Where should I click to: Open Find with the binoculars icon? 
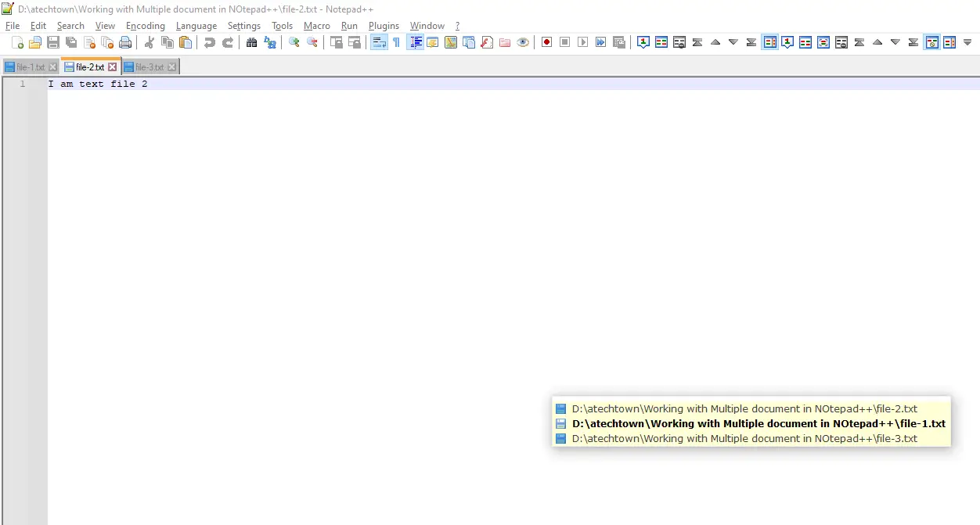point(251,42)
